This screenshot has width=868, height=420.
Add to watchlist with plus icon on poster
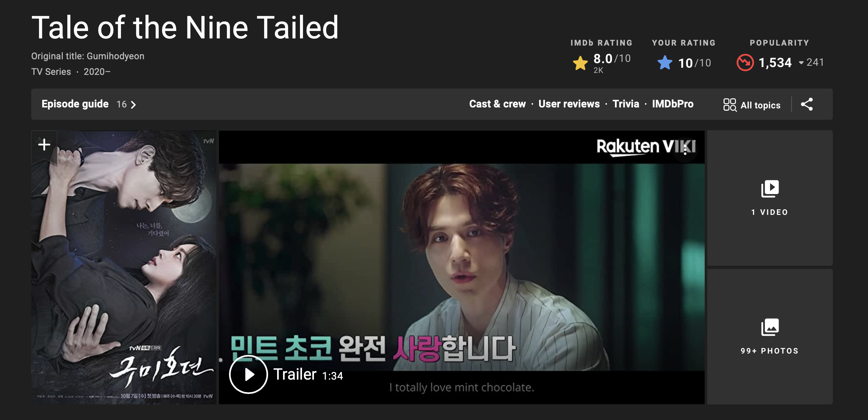tap(44, 145)
